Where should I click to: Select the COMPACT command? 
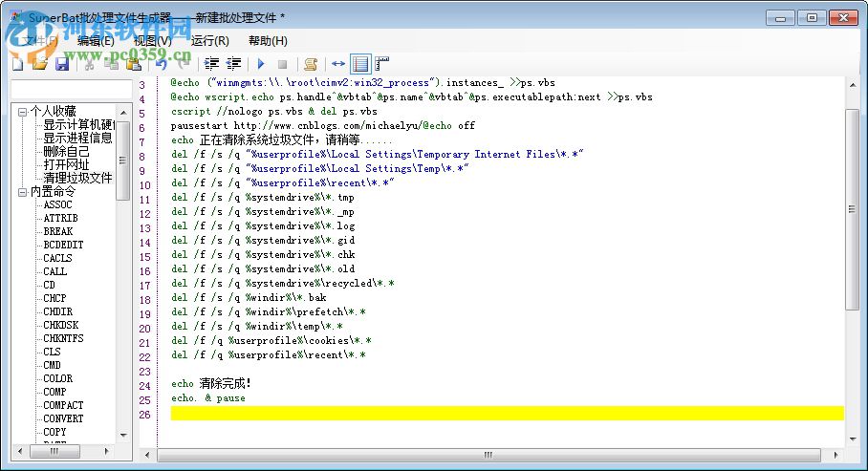(x=63, y=405)
